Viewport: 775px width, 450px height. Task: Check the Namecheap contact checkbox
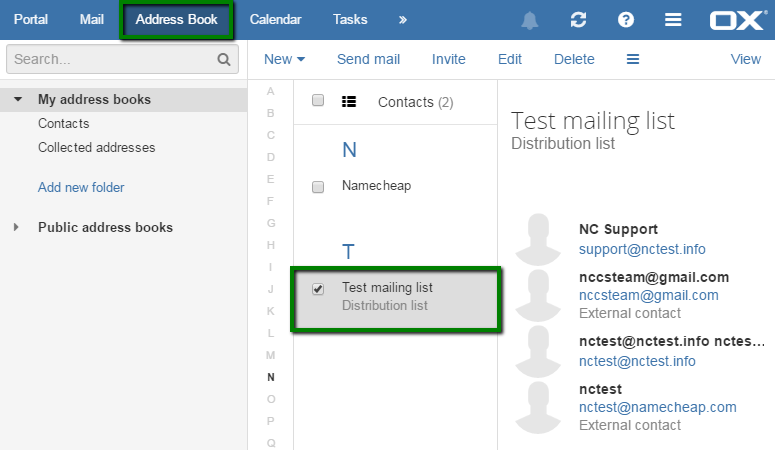pyautogui.click(x=318, y=187)
